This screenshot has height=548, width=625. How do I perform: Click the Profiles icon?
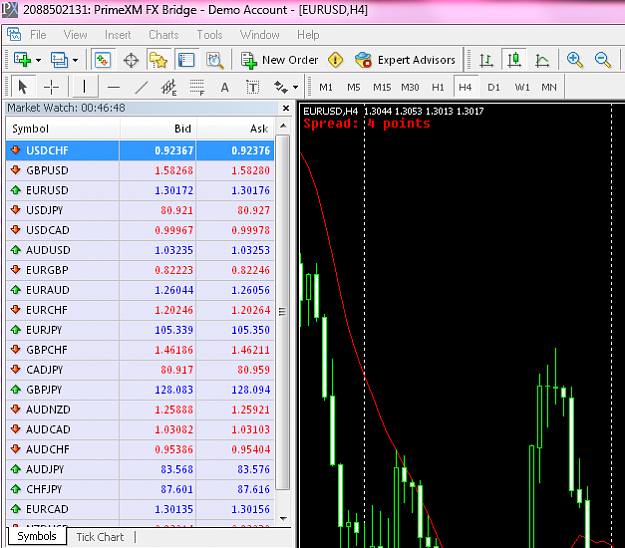coord(59,60)
